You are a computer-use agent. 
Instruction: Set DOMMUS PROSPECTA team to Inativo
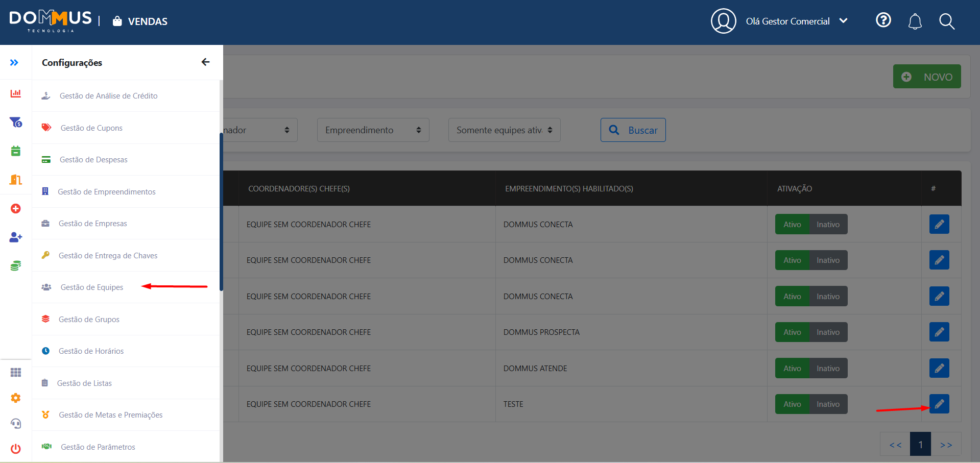pos(828,332)
